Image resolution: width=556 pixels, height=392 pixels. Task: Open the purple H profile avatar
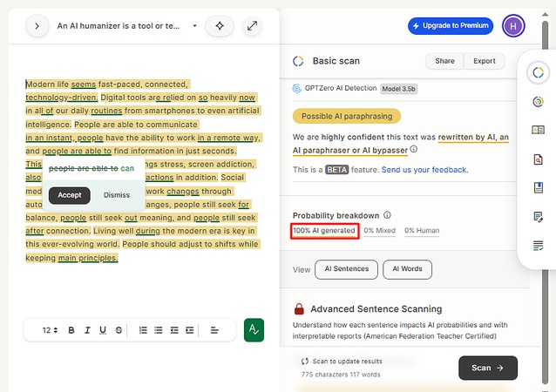513,26
